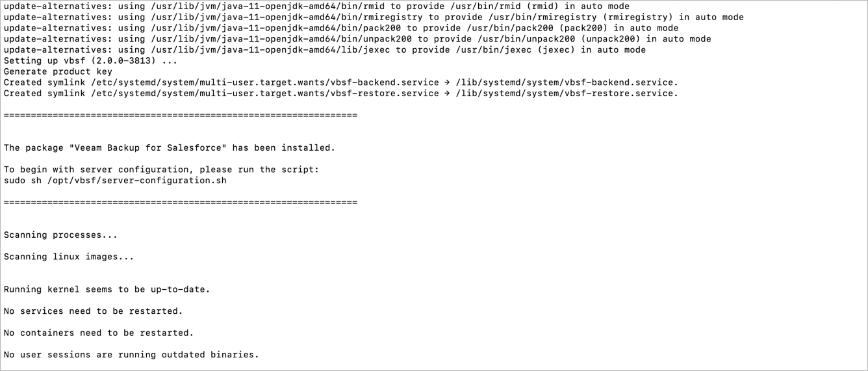Click the update-alternatives unpack200 line
This screenshot has height=371, width=868.
click(x=357, y=39)
